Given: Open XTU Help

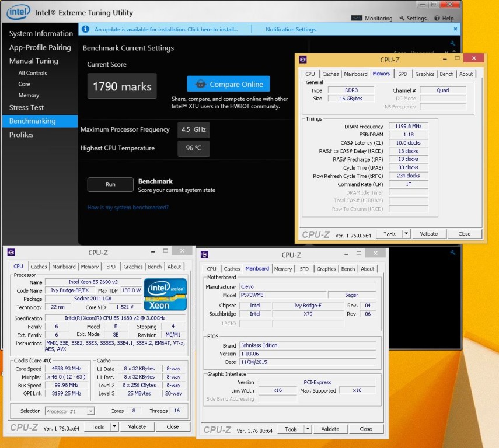Looking at the screenshot, I should (444, 18).
